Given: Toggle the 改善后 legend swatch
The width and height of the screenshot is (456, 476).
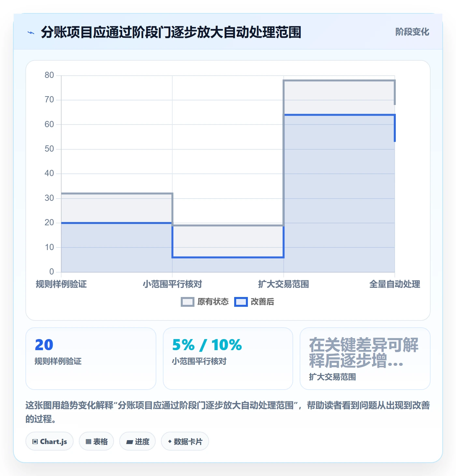Looking at the screenshot, I should 241,302.
